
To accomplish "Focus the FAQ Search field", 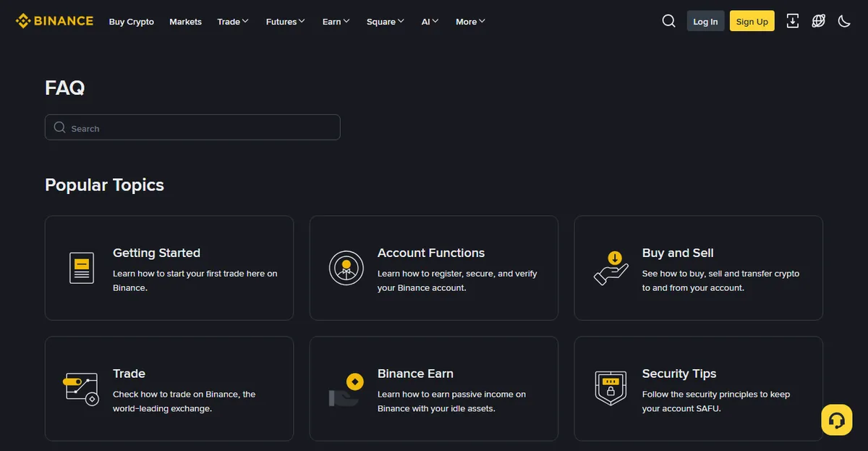I will point(192,127).
